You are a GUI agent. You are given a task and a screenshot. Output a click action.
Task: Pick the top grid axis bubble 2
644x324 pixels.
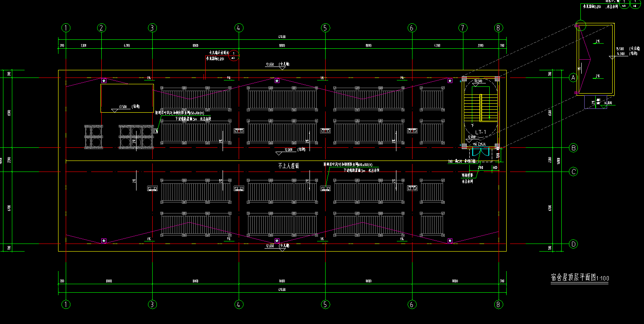[101, 28]
